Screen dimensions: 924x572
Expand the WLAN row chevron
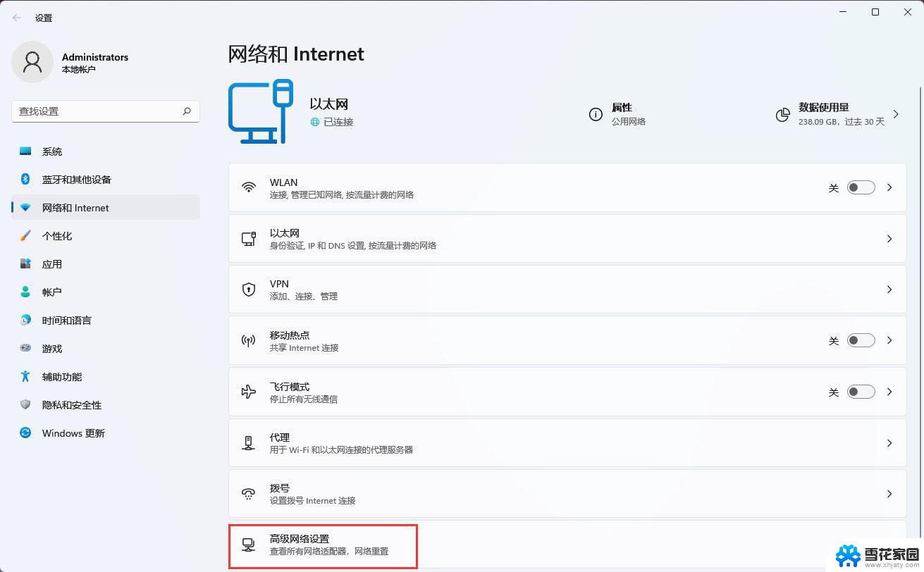tap(889, 187)
